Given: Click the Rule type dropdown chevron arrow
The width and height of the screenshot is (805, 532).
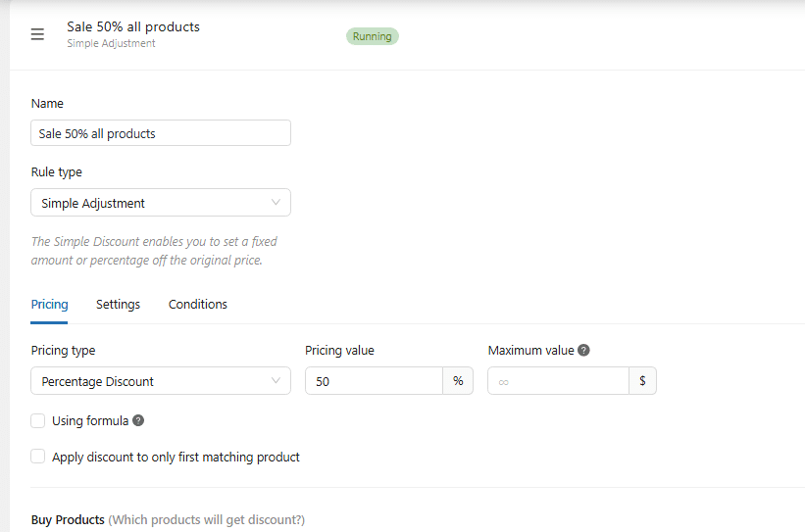Looking at the screenshot, I should pyautogui.click(x=276, y=203).
